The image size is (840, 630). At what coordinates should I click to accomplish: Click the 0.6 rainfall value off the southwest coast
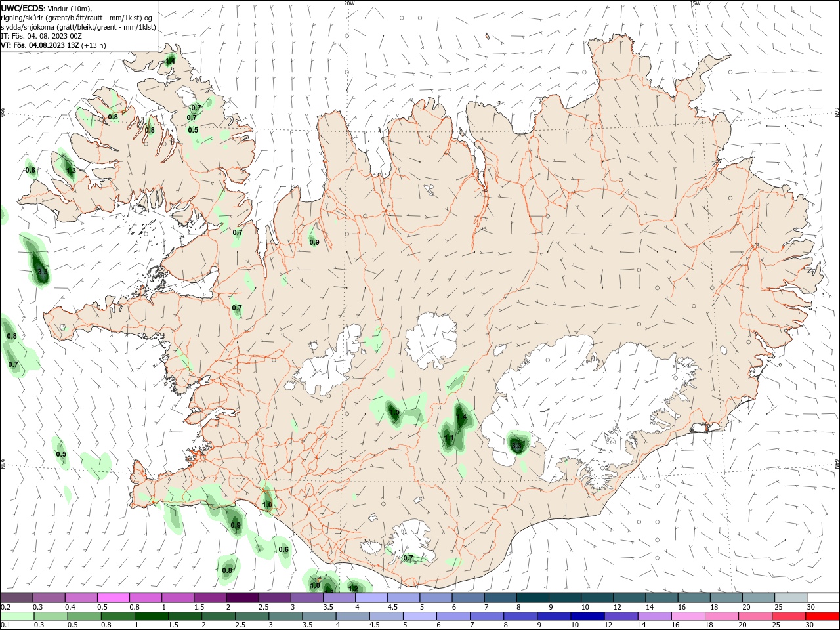pos(283,550)
